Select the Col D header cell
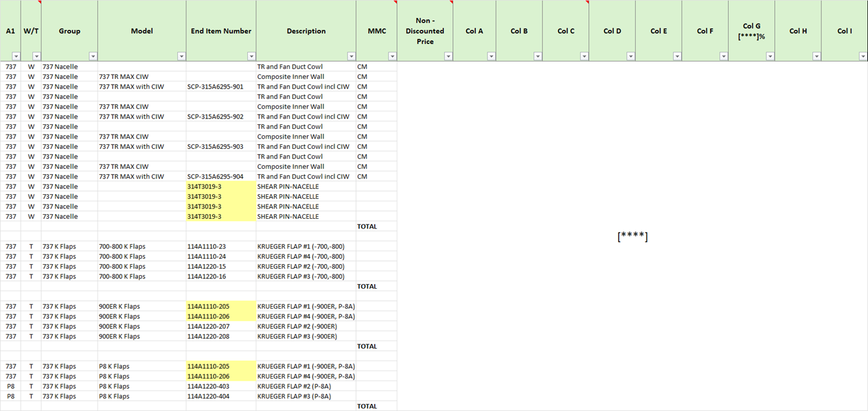Viewport: 868px width, 411px height. click(612, 30)
